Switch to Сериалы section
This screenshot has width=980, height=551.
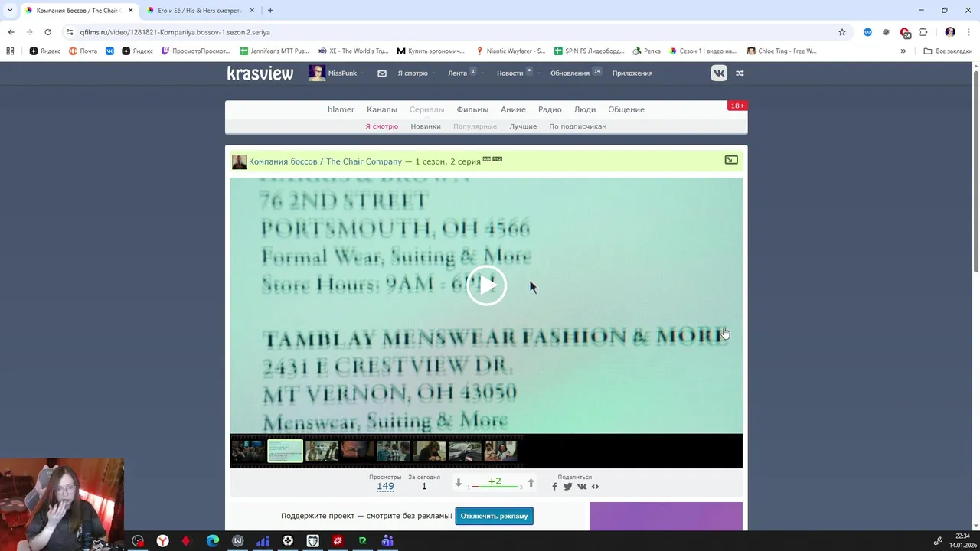coord(426,109)
